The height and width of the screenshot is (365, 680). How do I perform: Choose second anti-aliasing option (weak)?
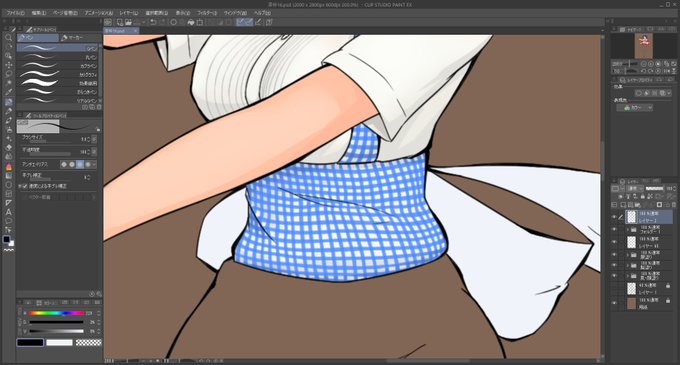click(x=72, y=165)
